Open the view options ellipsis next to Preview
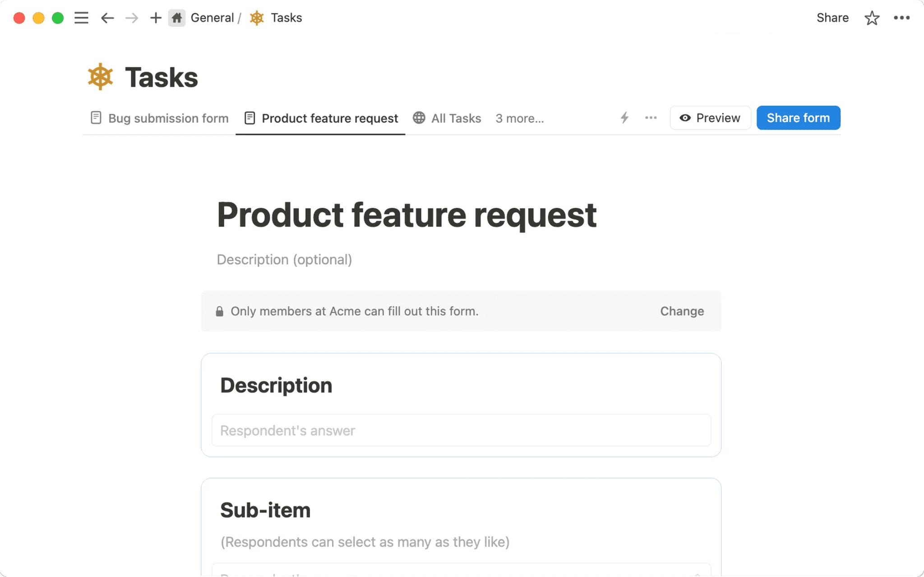 651,118
